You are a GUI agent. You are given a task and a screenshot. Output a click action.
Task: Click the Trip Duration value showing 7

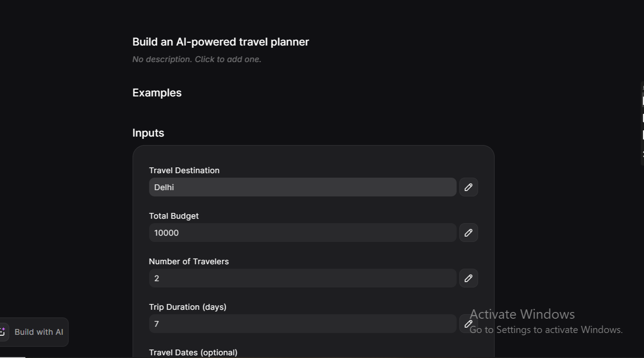click(303, 324)
